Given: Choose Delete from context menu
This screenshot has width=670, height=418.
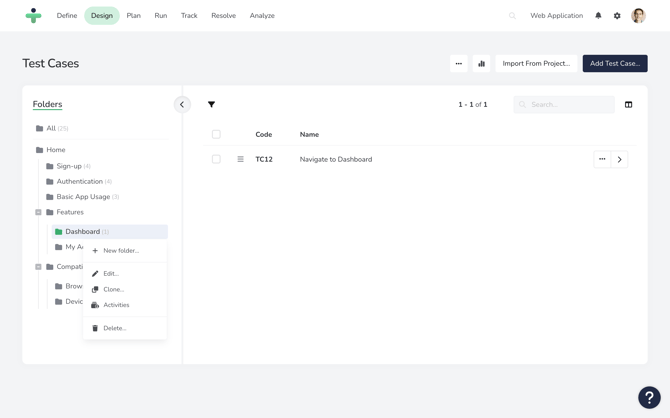Looking at the screenshot, I should [125, 328].
